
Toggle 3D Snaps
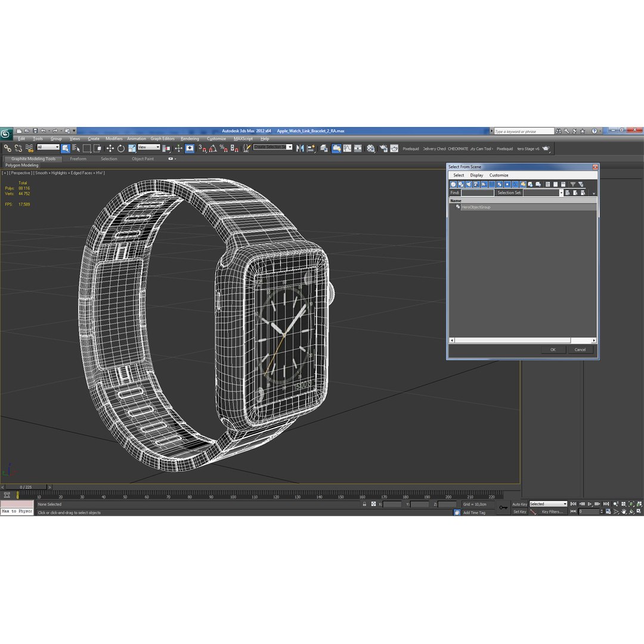pyautogui.click(x=202, y=148)
